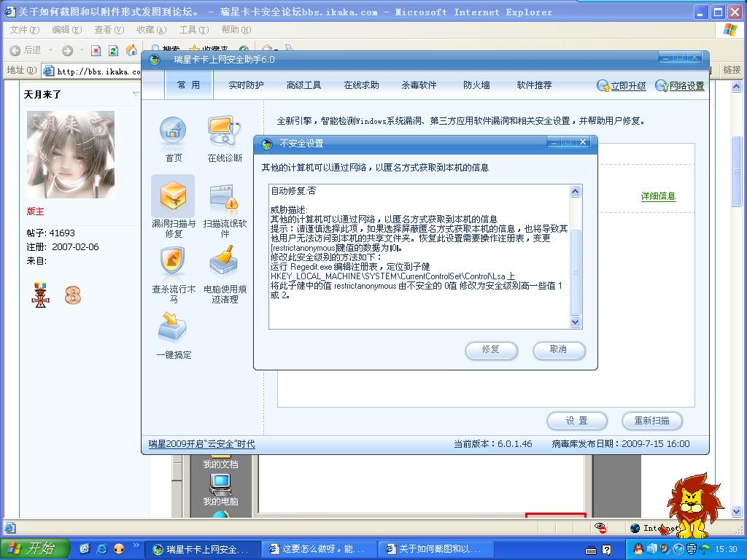Screen dimensions: 747x560
Task: Open the IE 帮助 menu
Action: pyautogui.click(x=236, y=29)
